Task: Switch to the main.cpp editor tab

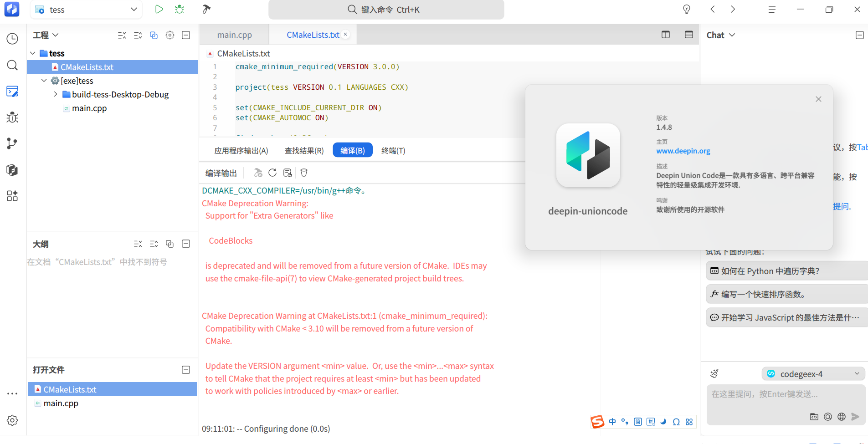Action: click(234, 35)
